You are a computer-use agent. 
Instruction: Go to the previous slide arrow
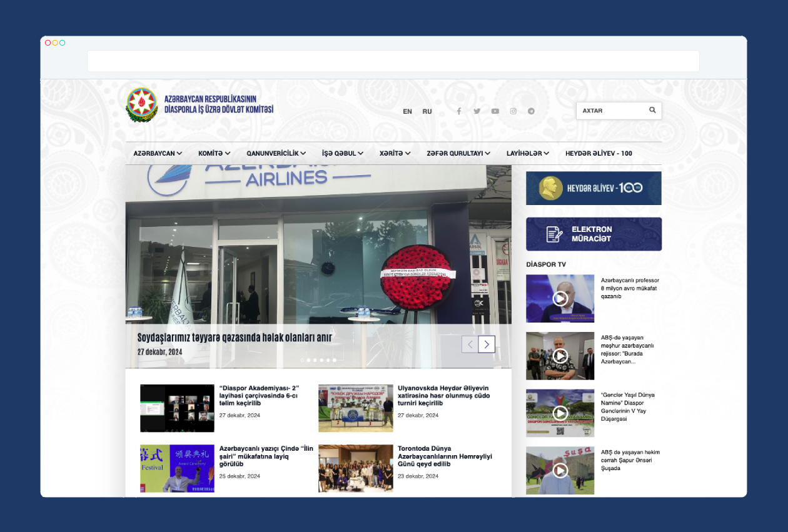[x=470, y=344]
